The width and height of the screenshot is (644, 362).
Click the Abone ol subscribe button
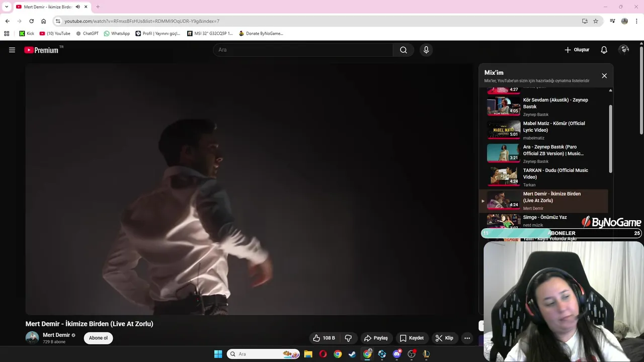tap(98, 338)
